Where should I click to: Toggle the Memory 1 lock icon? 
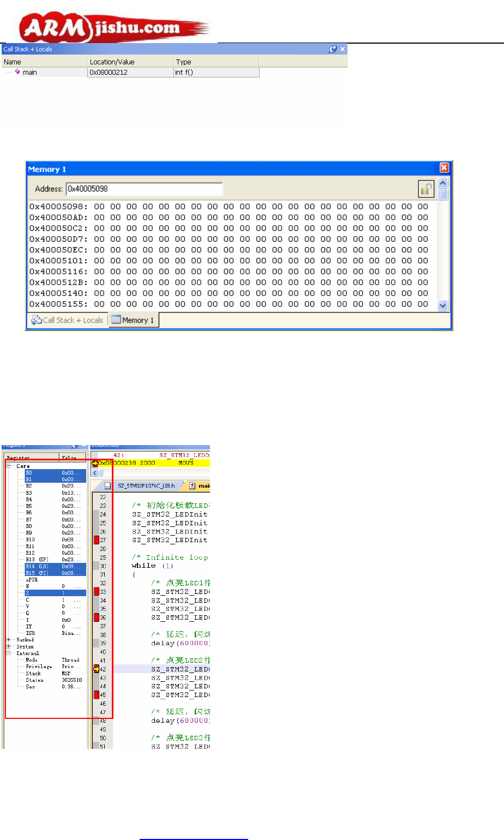pos(426,189)
